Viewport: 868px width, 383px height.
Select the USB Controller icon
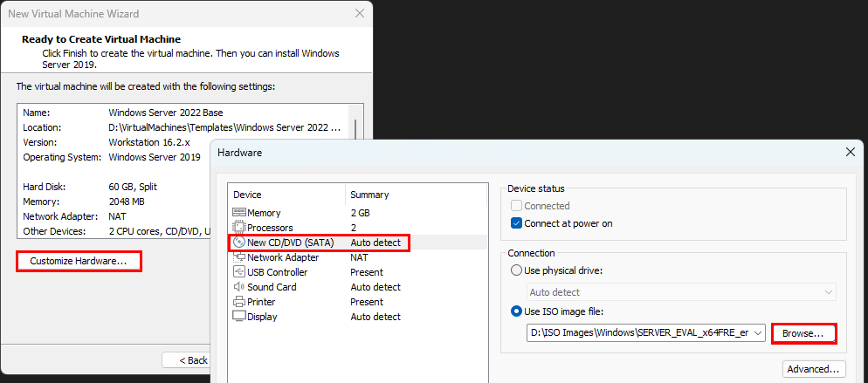coord(239,272)
